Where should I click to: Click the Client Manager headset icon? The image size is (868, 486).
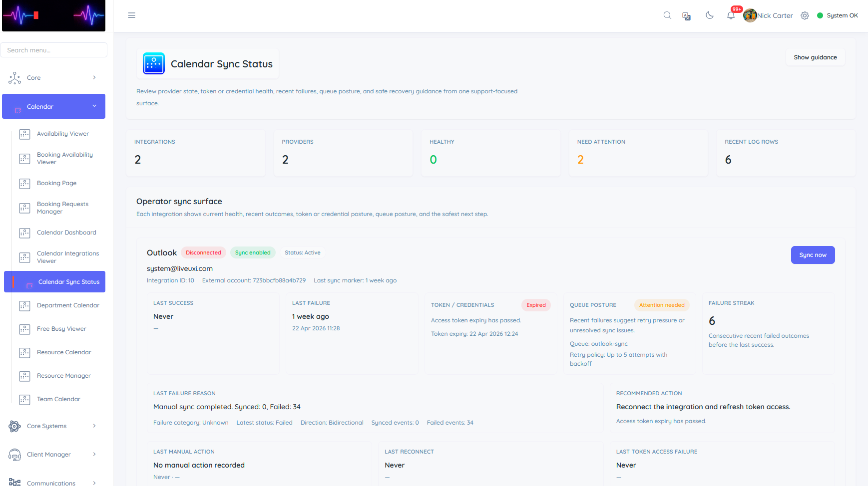coord(14,455)
